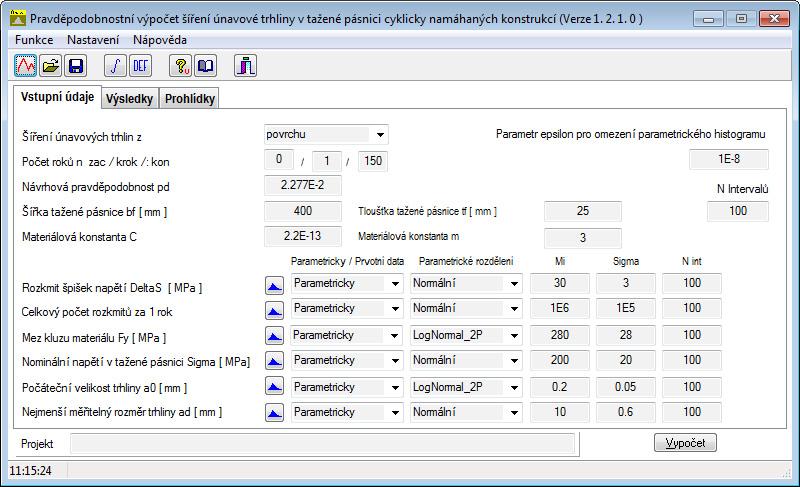This screenshot has width=800, height=487.
Task: Click the application icon in title bar
Action: tap(18, 19)
